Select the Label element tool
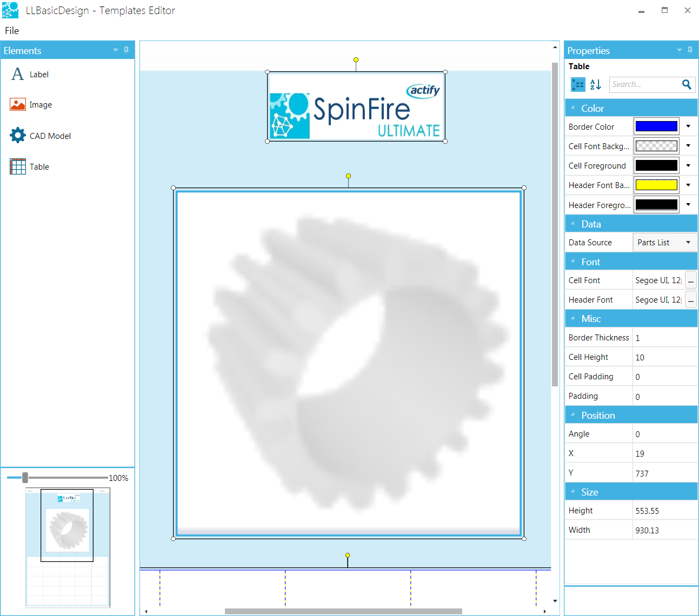 (30, 75)
